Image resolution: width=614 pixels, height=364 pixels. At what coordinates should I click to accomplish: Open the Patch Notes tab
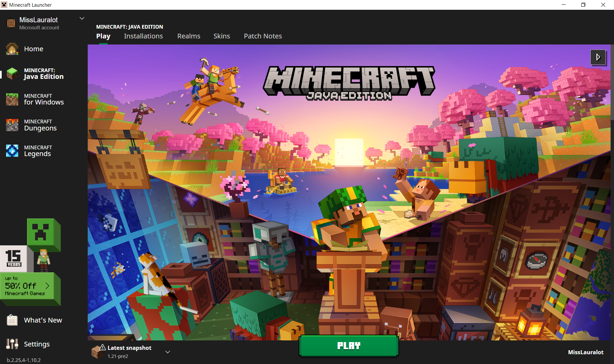click(x=263, y=36)
